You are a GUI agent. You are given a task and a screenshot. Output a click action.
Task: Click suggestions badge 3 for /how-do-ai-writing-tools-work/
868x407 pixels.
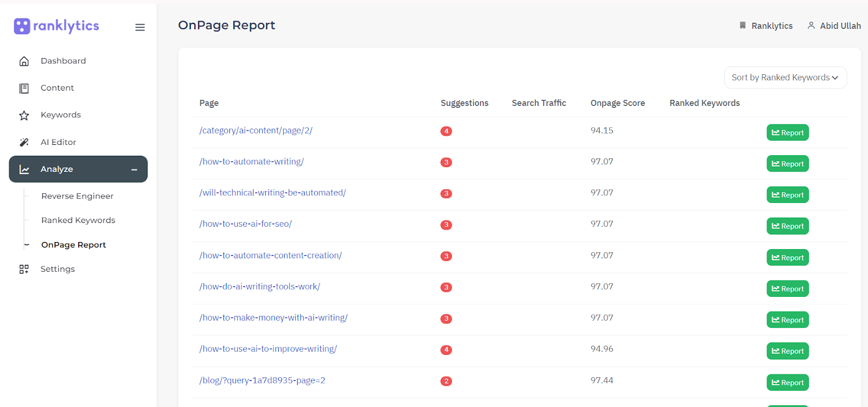446,288
